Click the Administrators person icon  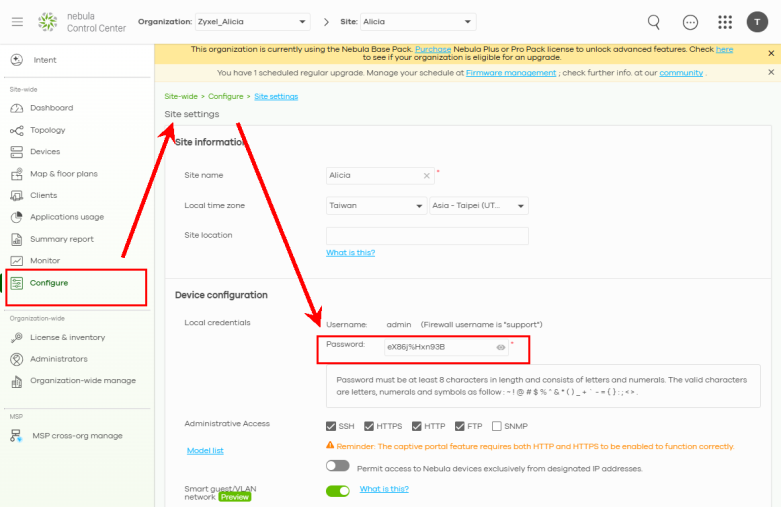coord(17,359)
